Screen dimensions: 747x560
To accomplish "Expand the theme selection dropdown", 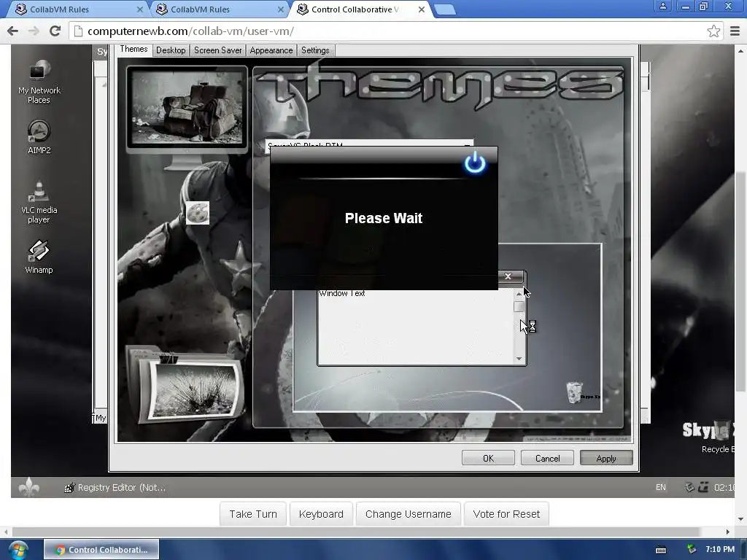I will 468,144.
